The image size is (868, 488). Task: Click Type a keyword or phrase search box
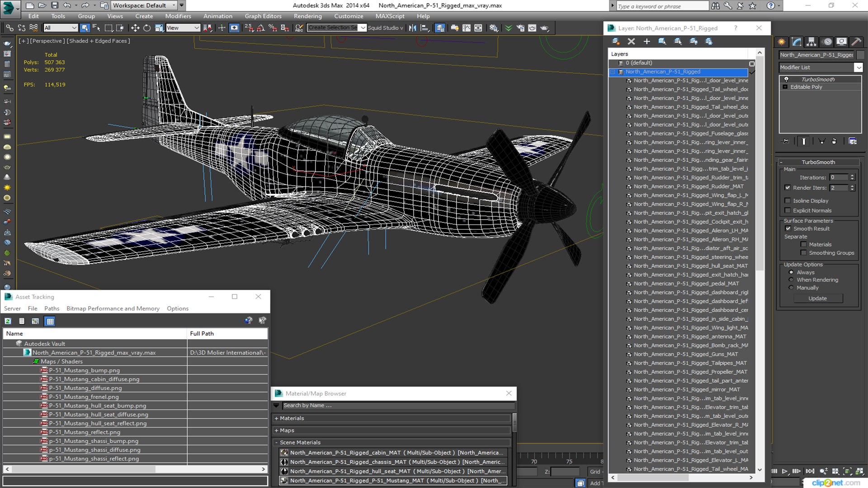pyautogui.click(x=662, y=6)
